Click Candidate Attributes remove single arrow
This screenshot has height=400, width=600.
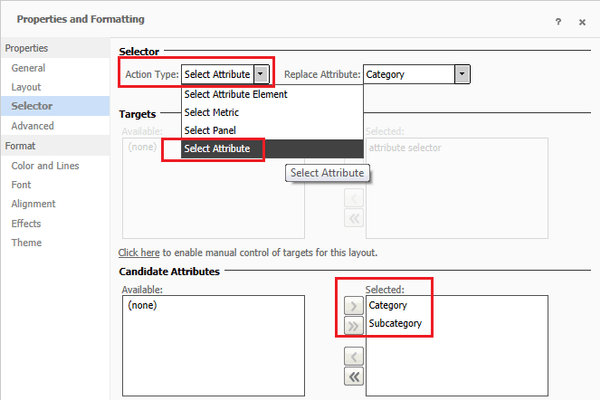[x=354, y=357]
